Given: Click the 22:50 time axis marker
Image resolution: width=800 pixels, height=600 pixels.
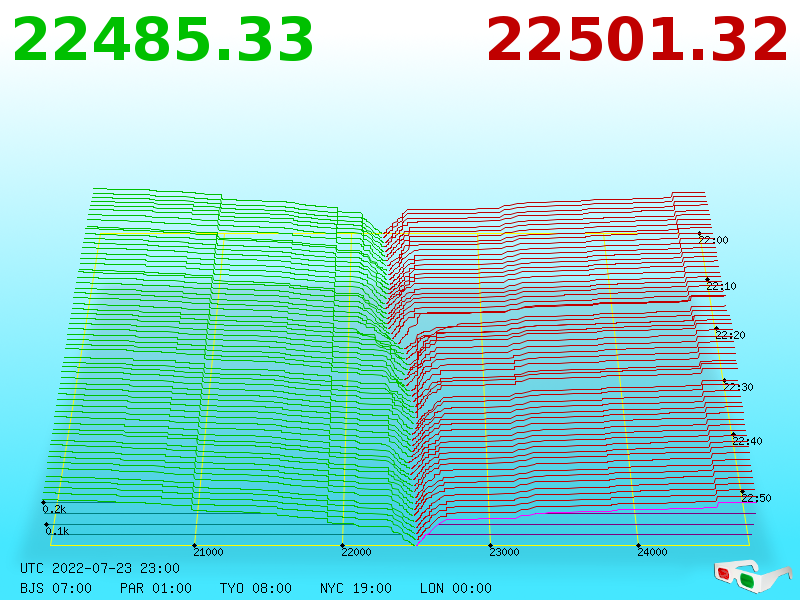Looking at the screenshot, I should 756,498.
